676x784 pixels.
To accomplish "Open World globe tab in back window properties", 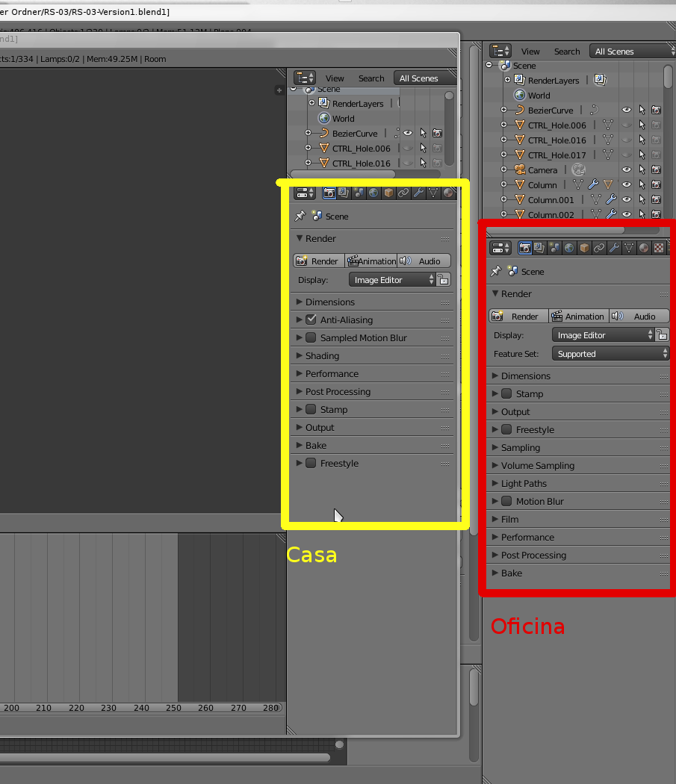I will coord(569,248).
